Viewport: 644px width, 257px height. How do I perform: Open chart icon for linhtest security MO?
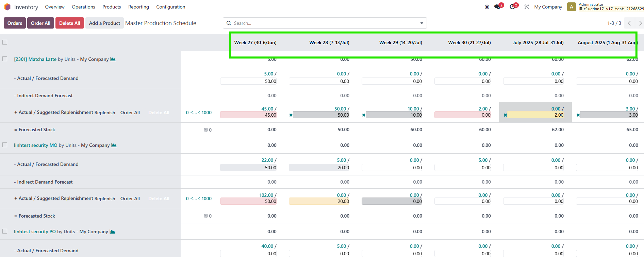[x=114, y=145]
